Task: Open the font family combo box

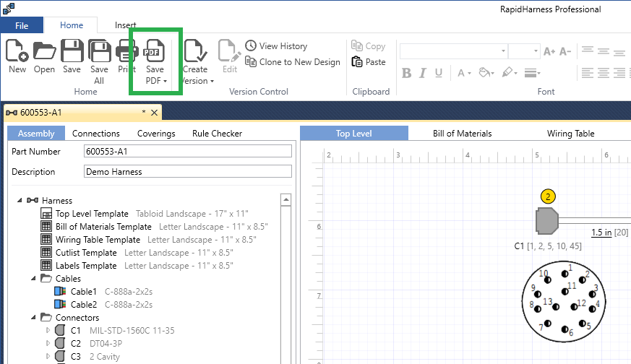Action: pyautogui.click(x=453, y=51)
